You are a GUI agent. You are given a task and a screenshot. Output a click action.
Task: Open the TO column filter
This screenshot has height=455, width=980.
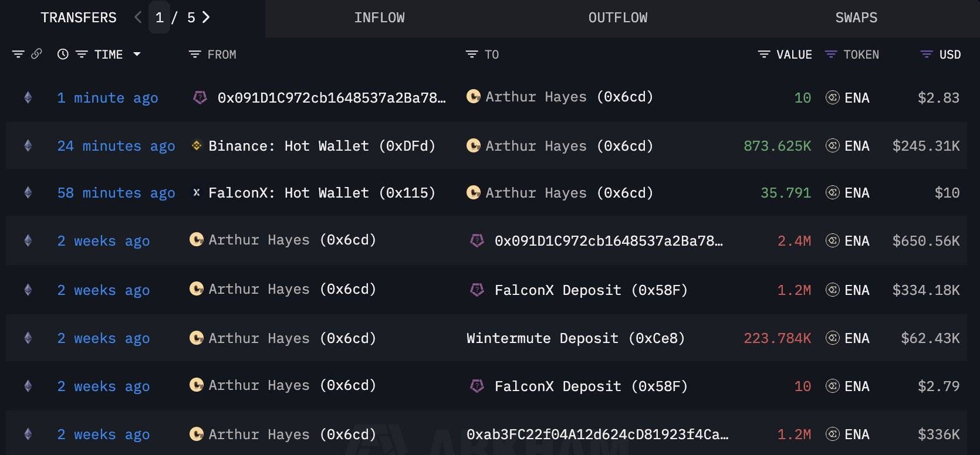pos(472,55)
